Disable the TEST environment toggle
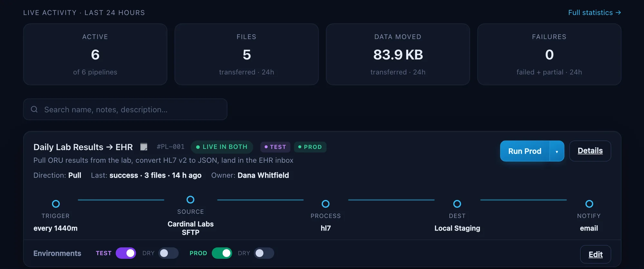Image resolution: width=644 pixels, height=269 pixels. click(126, 253)
